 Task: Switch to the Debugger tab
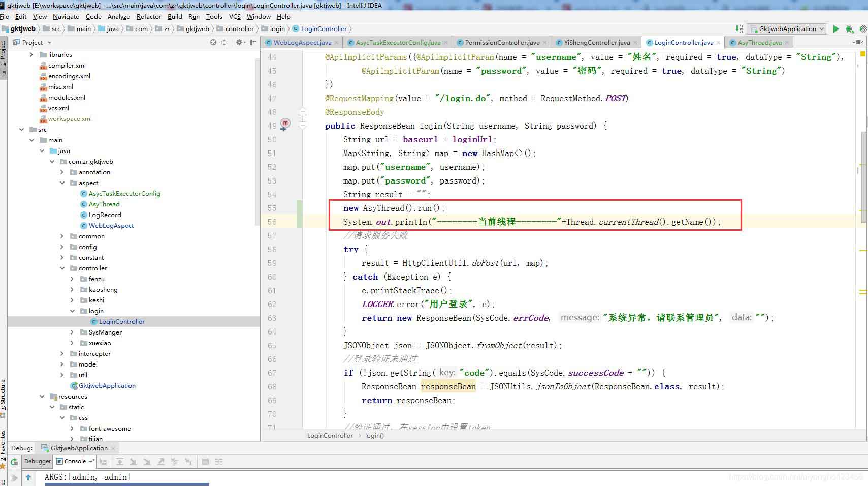click(38, 461)
